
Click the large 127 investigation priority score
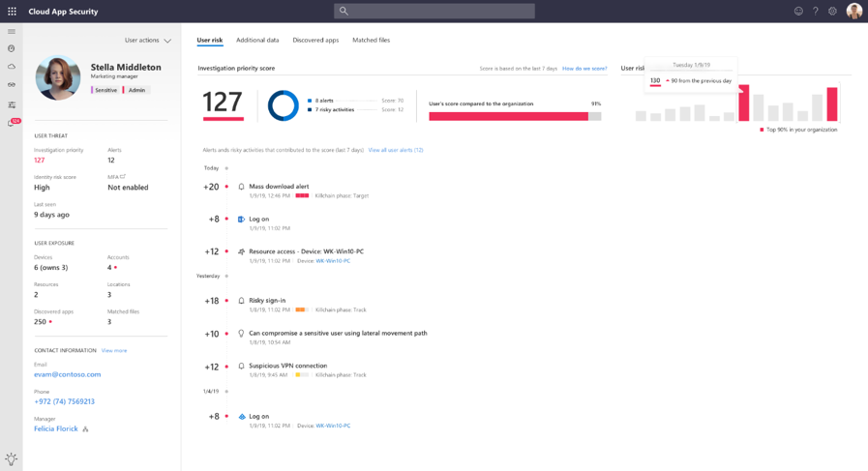click(x=223, y=103)
